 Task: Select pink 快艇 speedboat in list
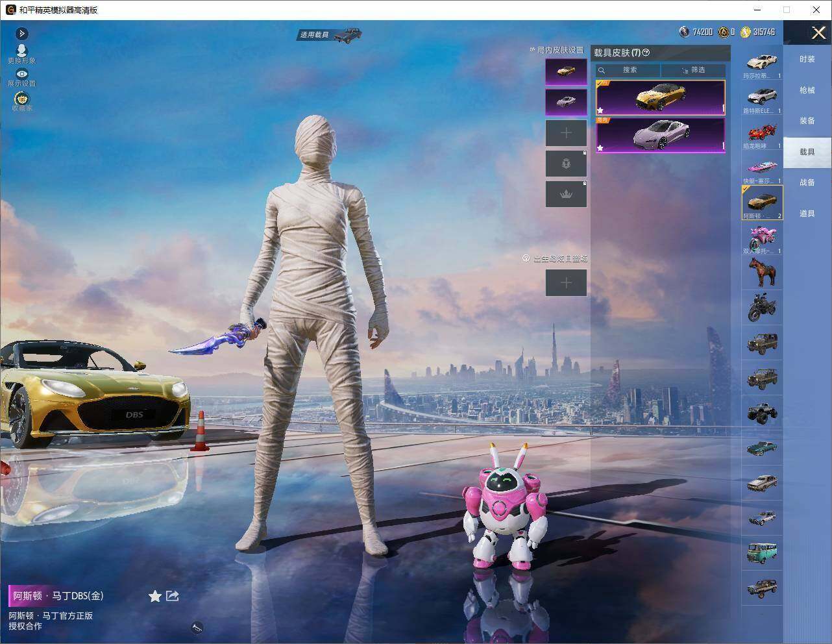pos(762,170)
